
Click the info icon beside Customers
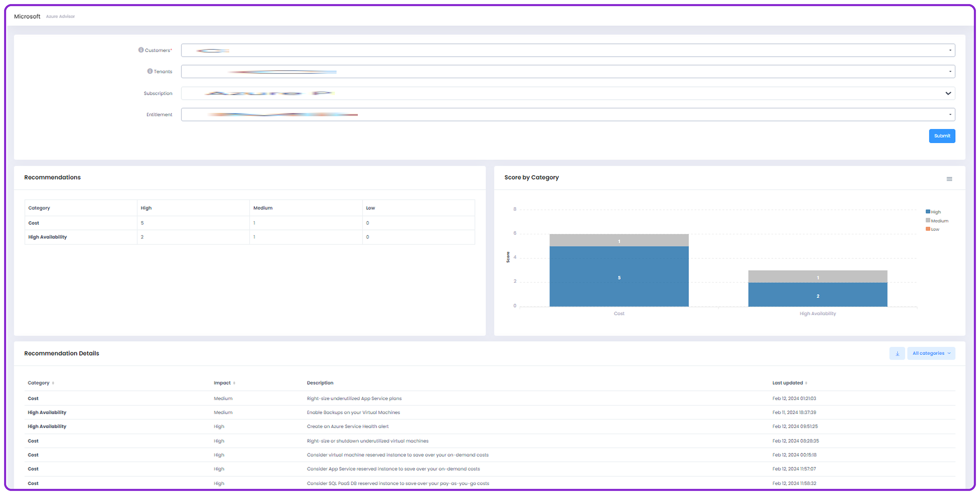(141, 50)
